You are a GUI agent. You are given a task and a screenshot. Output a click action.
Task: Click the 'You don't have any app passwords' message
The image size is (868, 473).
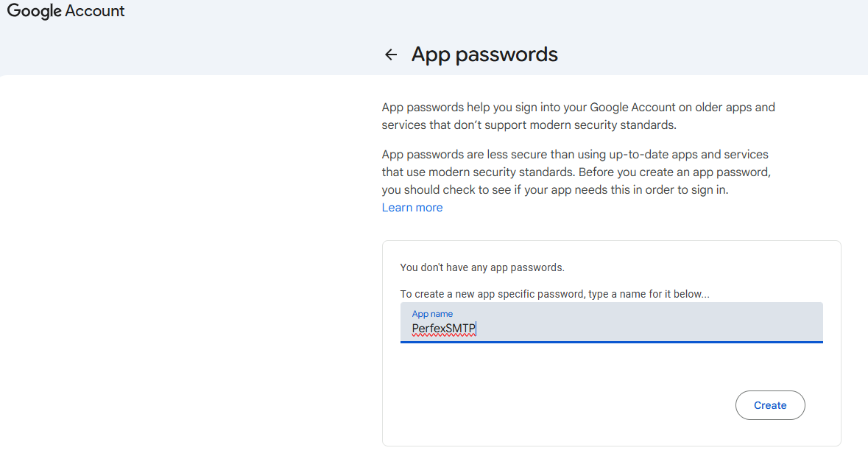tap(482, 267)
